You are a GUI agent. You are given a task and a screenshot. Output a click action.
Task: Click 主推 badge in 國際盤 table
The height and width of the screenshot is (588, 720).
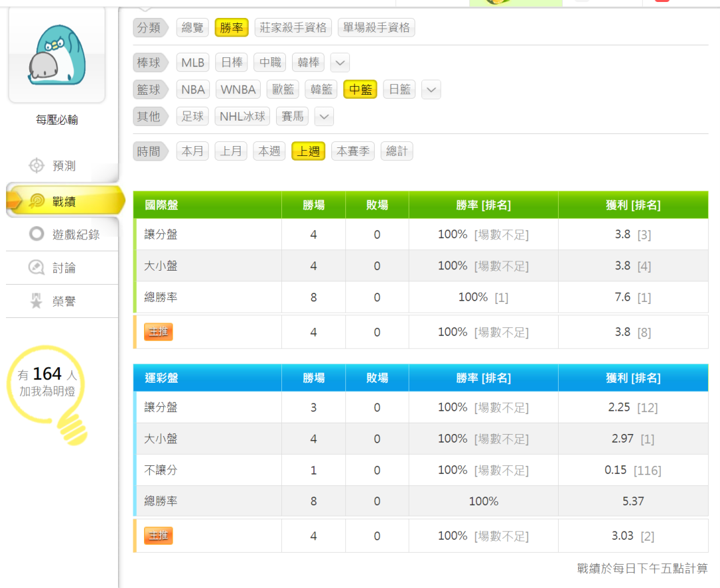(158, 332)
